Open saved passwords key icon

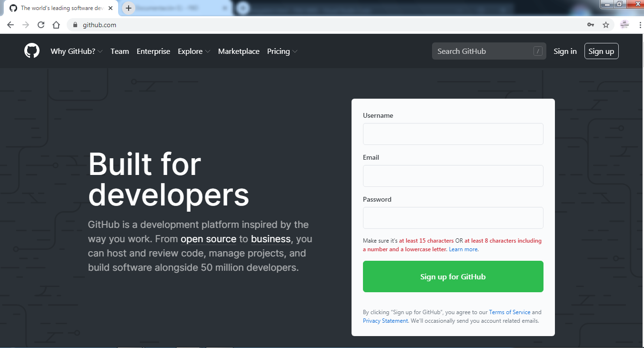pyautogui.click(x=591, y=25)
